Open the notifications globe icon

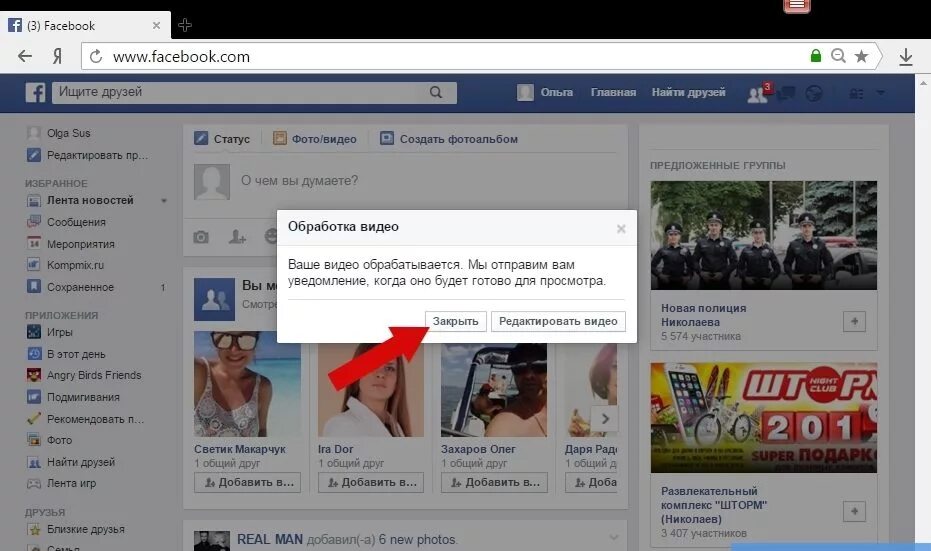[813, 93]
